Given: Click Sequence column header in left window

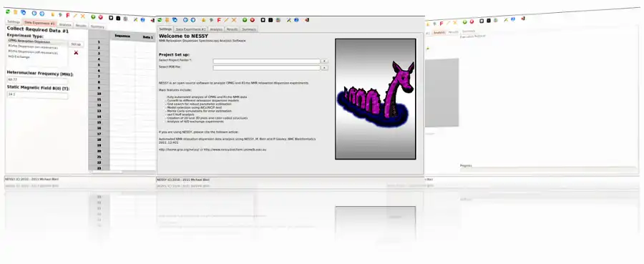Looking at the screenshot, I should (x=122, y=36).
